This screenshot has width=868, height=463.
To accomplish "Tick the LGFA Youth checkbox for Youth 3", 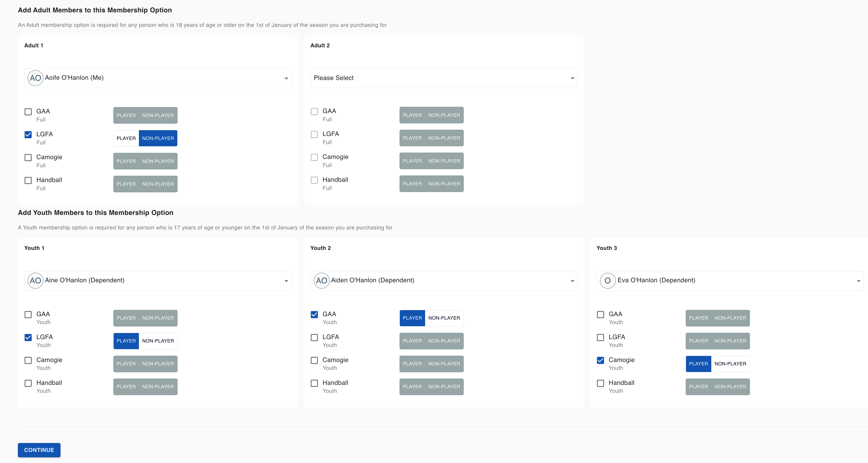I will pos(600,338).
